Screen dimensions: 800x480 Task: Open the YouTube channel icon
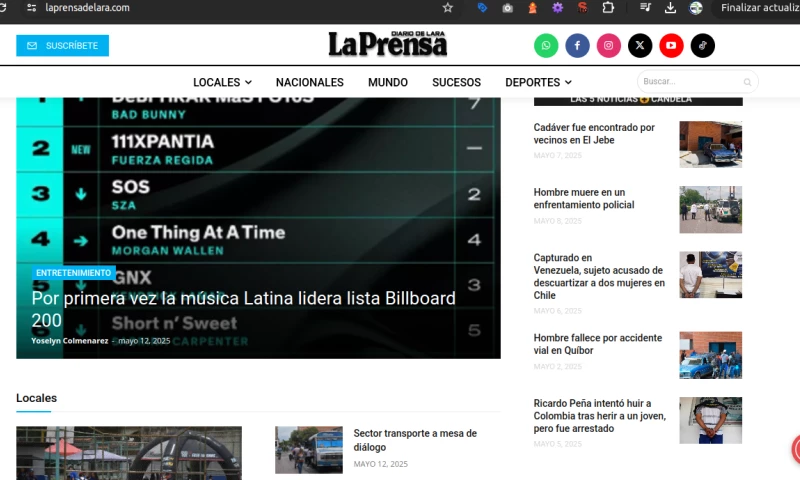click(671, 45)
